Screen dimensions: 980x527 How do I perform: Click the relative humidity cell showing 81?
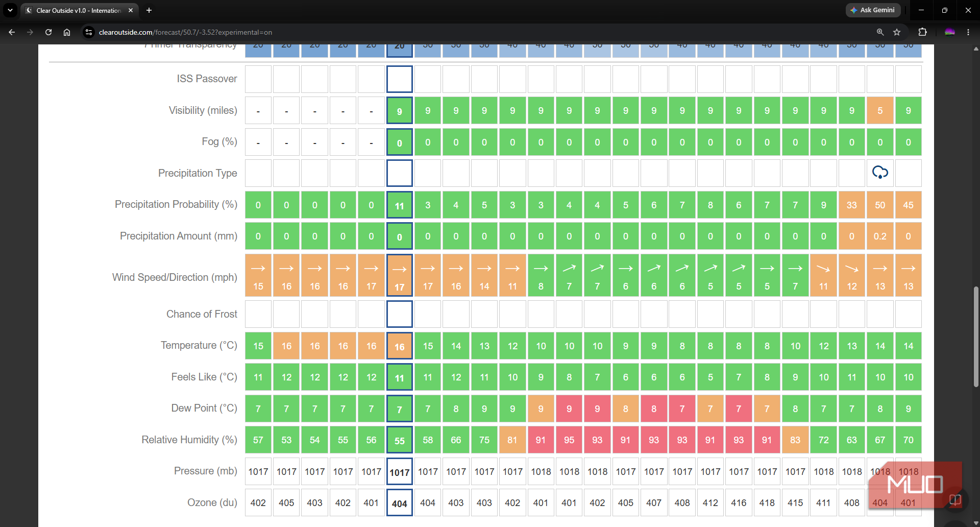pyautogui.click(x=512, y=440)
